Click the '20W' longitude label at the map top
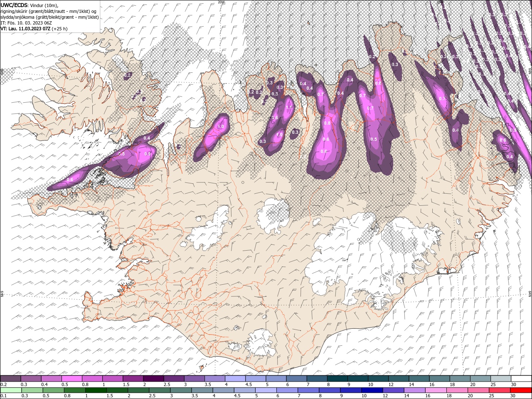Screen dimensions: 532x399 pyautogui.click(x=221, y=2)
